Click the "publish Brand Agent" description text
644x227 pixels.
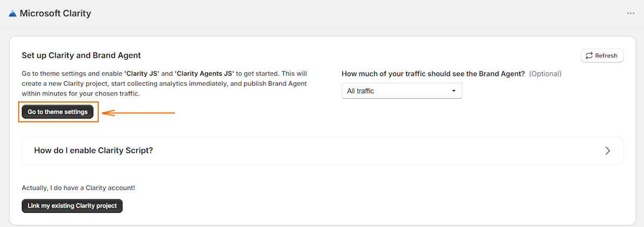click(273, 84)
